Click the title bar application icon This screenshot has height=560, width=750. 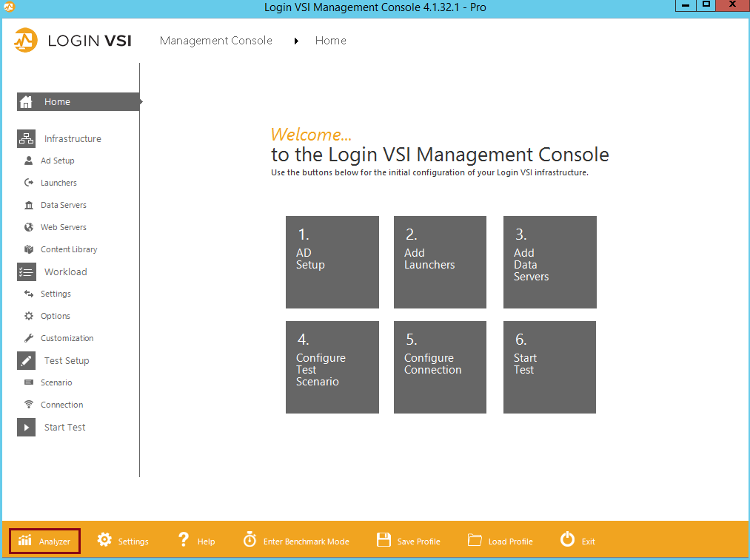click(x=9, y=7)
